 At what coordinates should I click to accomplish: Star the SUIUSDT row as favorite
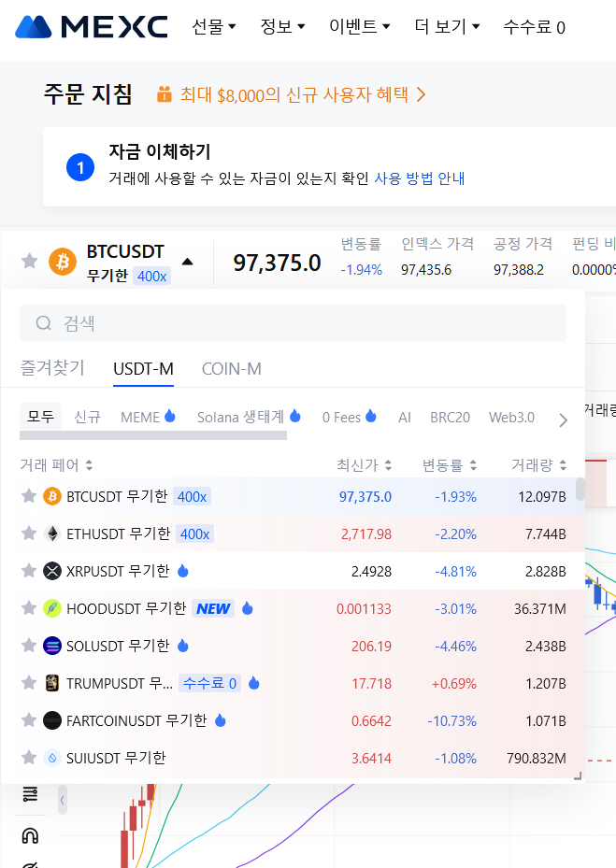[x=29, y=758]
